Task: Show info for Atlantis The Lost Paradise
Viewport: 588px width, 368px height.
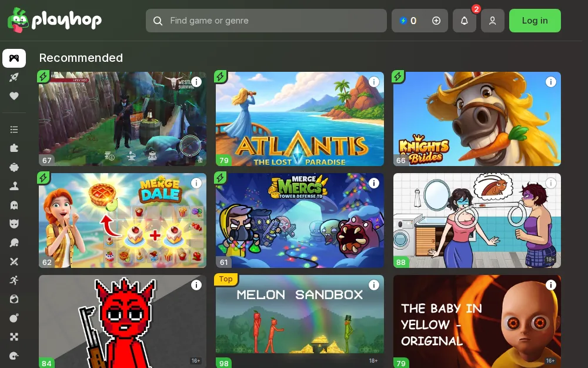Action: click(x=374, y=82)
